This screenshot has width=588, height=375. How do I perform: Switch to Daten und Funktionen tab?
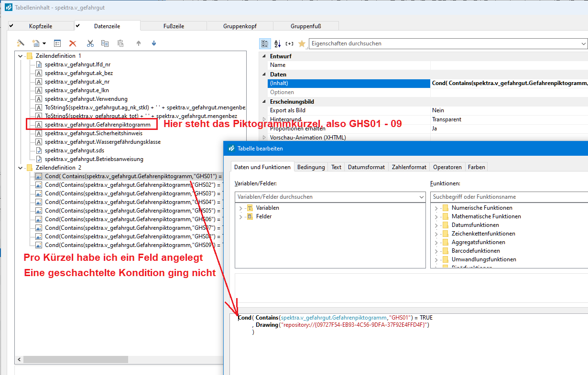(x=262, y=167)
